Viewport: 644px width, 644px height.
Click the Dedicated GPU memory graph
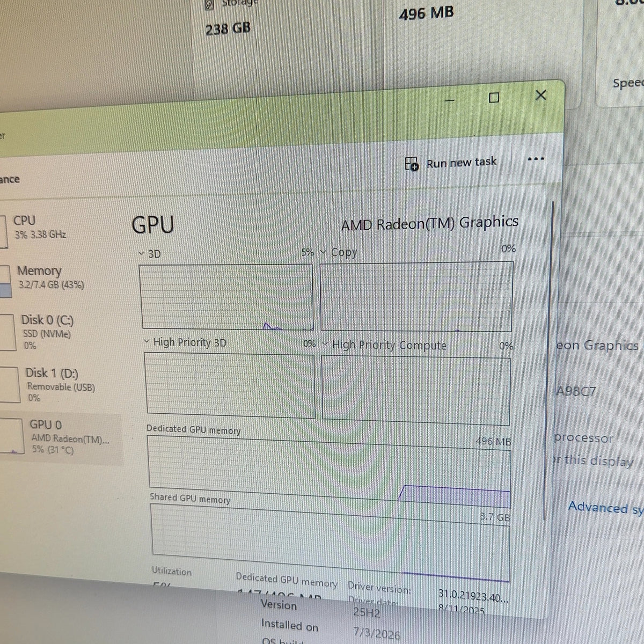329,471
